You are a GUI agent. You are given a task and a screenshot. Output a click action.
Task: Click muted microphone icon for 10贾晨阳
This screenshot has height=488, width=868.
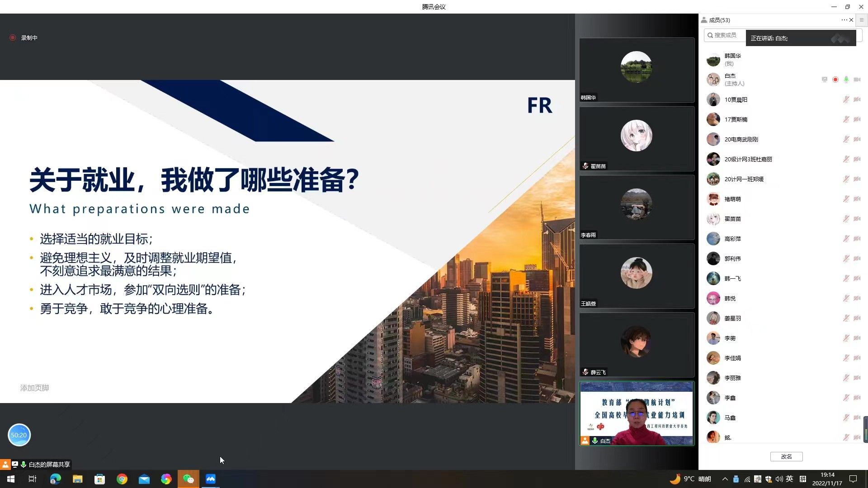pos(846,99)
